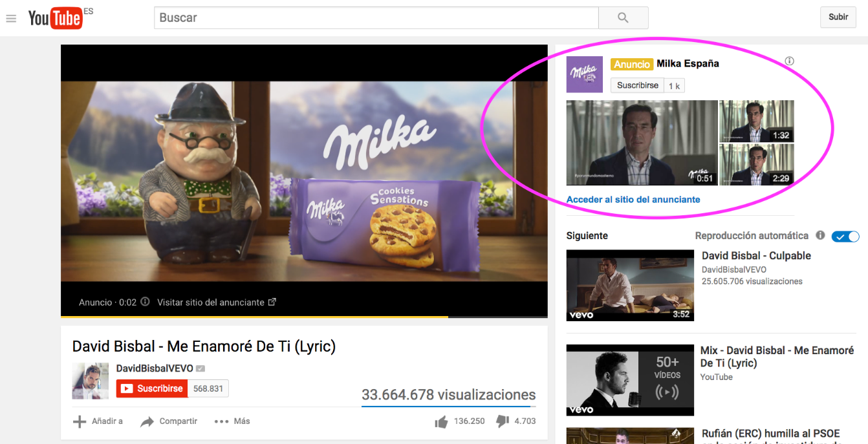
Task: Click info icon beside Milka España ad
Action: point(789,61)
